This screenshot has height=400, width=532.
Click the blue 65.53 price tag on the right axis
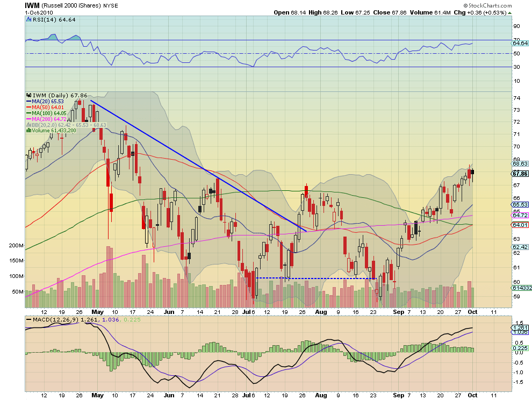coord(520,204)
